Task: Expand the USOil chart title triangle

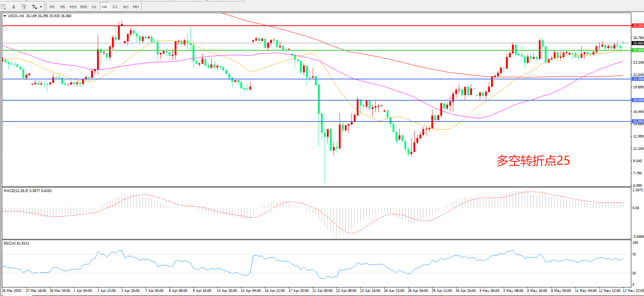Action: coord(4,16)
